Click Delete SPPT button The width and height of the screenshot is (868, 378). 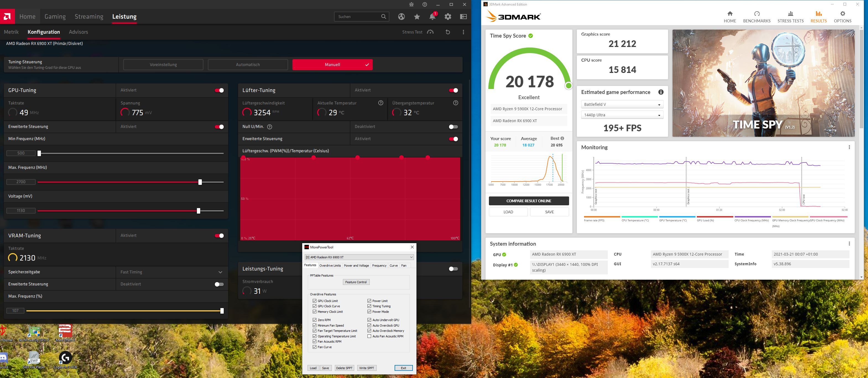344,368
